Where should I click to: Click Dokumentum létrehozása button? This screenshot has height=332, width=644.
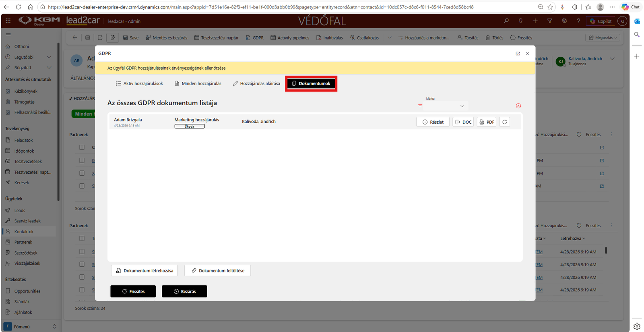[144, 270]
